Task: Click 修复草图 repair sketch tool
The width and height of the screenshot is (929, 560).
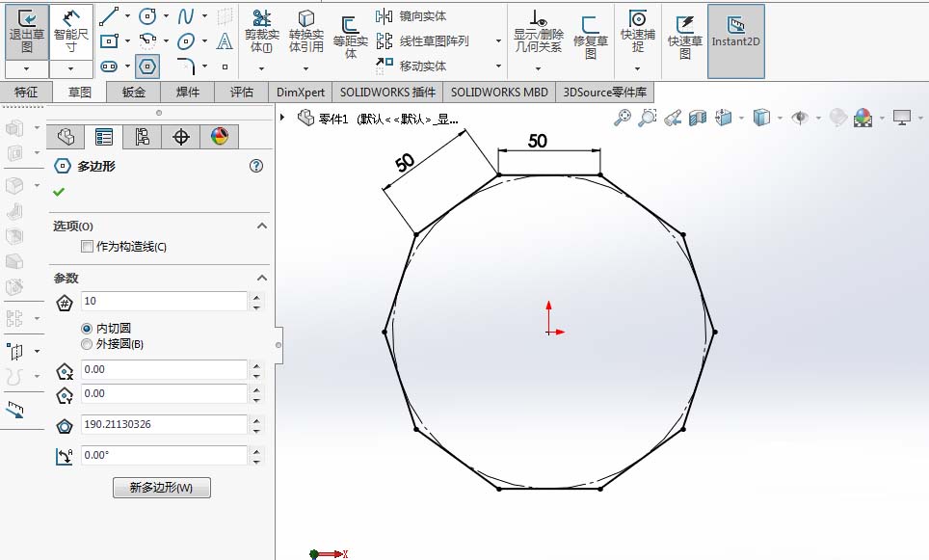Action: [590, 38]
